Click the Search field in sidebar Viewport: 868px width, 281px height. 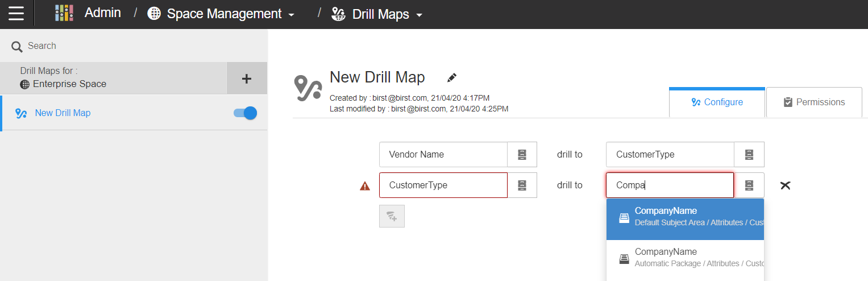(134, 46)
